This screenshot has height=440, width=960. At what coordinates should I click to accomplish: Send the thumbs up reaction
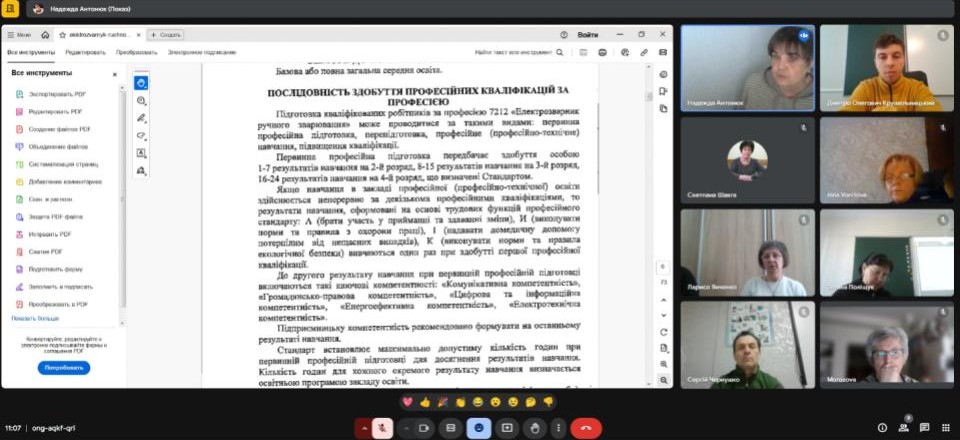pos(425,401)
